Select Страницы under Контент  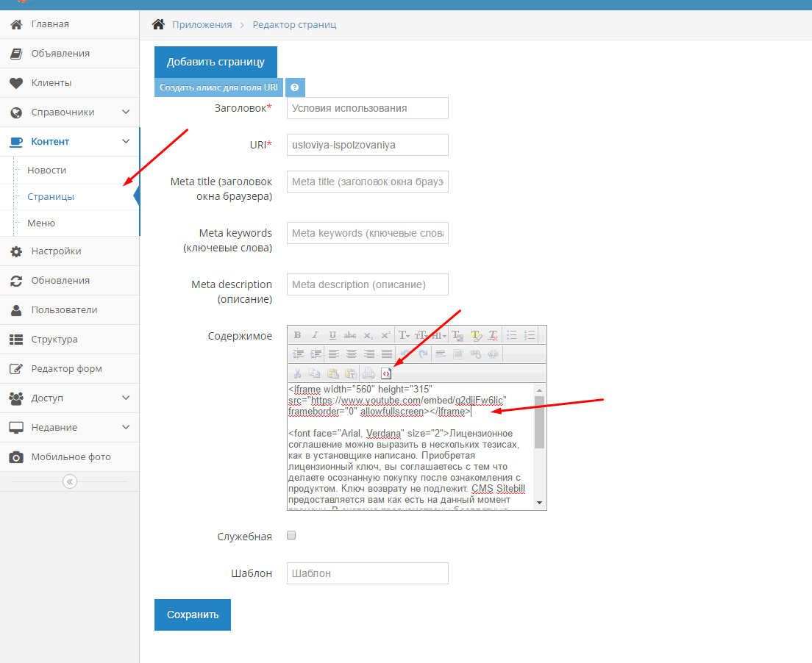click(x=51, y=197)
